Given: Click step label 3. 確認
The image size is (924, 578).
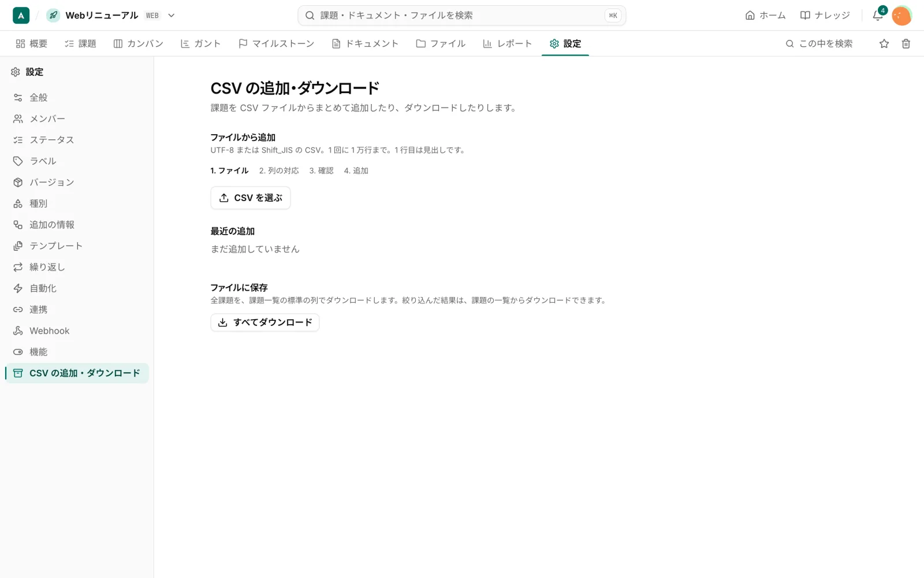Looking at the screenshot, I should tap(322, 171).
